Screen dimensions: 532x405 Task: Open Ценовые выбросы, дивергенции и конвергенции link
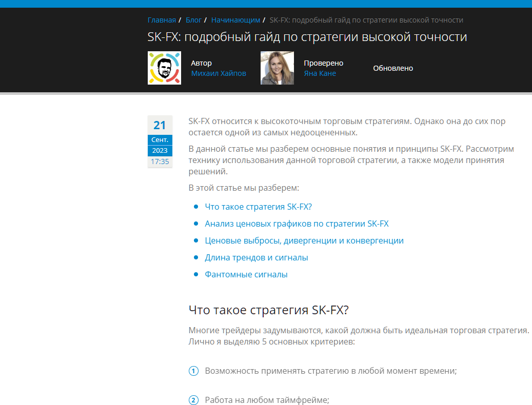pos(304,240)
